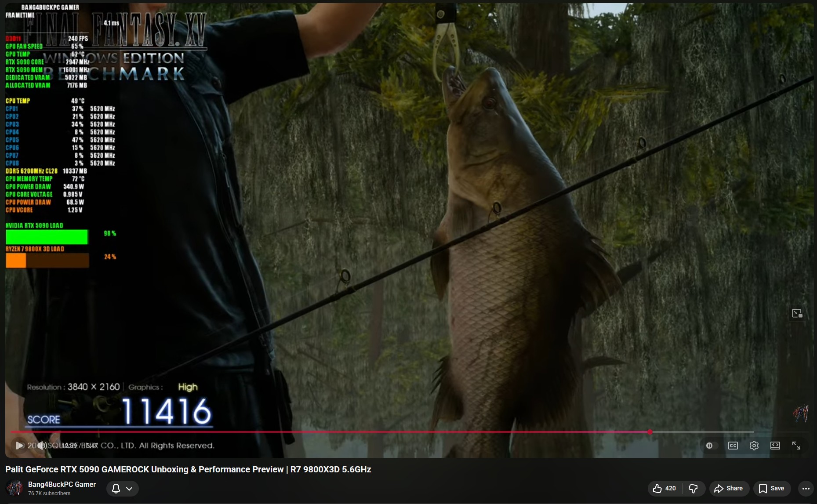This screenshot has height=504, width=817.
Task: Visit the Bang4BuckPC Gamer channel name link
Action: tap(62, 484)
